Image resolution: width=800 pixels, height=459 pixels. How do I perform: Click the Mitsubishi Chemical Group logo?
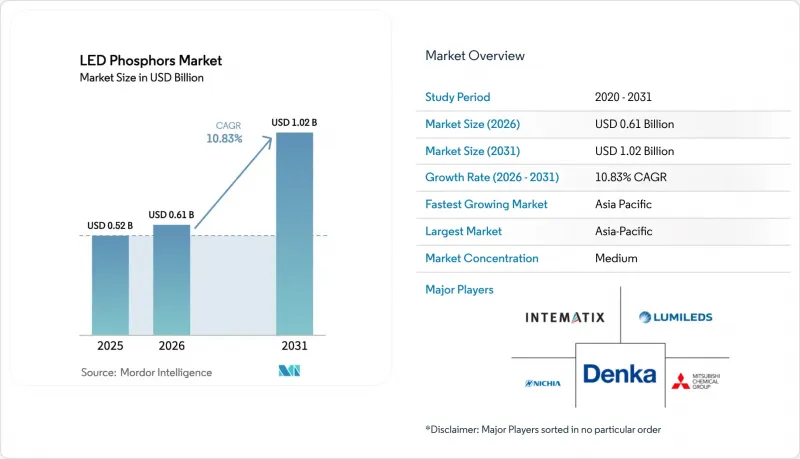pyautogui.click(x=696, y=381)
